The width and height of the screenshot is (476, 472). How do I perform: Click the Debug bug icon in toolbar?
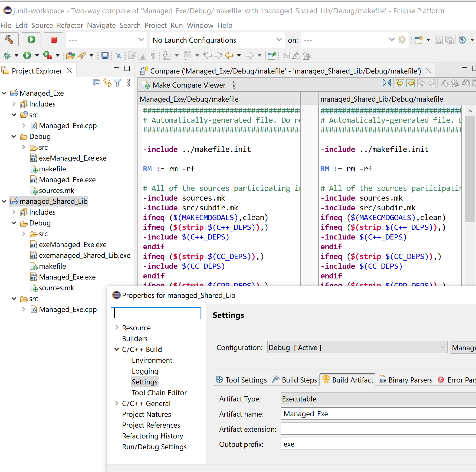(x=7, y=56)
